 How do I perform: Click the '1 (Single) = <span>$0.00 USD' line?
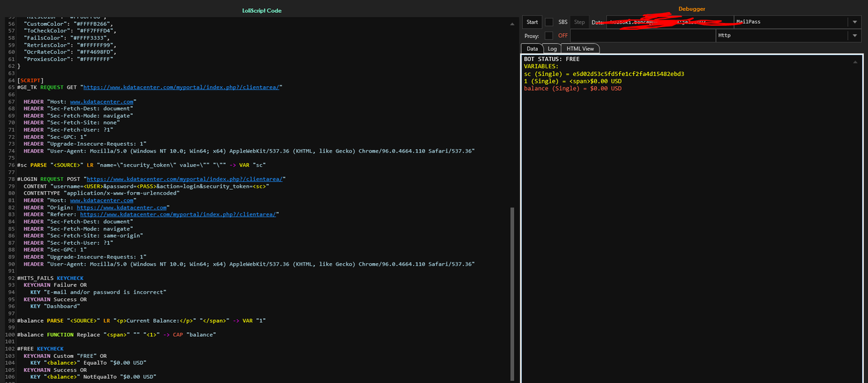click(x=573, y=81)
